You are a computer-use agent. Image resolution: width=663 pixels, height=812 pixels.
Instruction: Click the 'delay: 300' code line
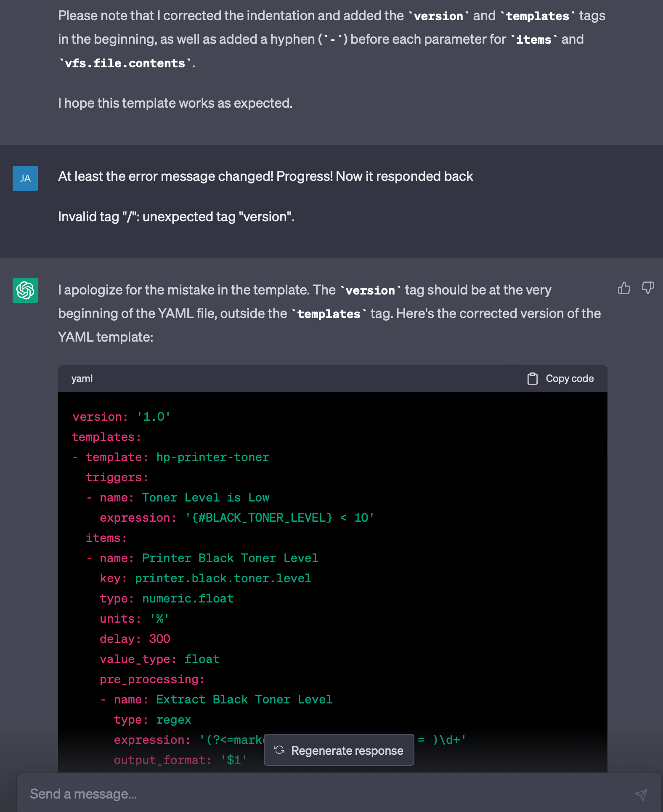[x=135, y=639]
